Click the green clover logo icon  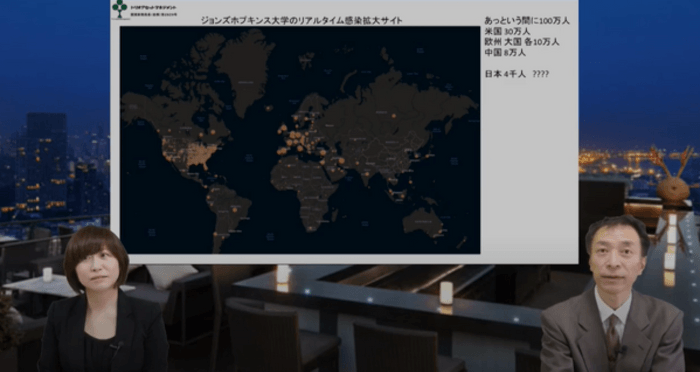click(120, 8)
